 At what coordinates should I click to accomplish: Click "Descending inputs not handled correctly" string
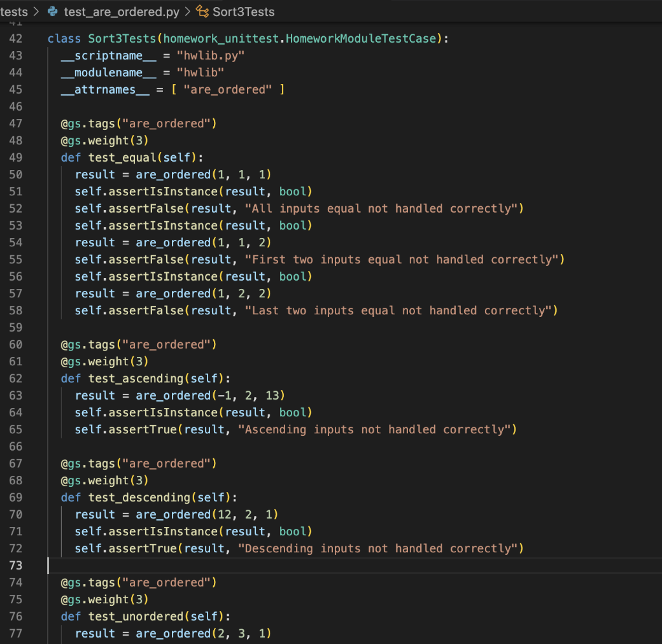378,548
